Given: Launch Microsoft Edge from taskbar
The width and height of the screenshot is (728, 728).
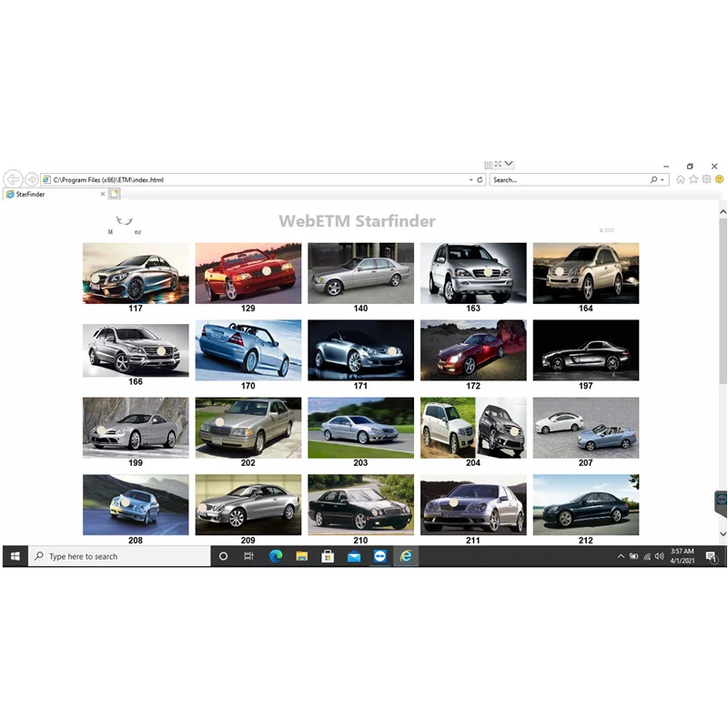Looking at the screenshot, I should click(276, 556).
